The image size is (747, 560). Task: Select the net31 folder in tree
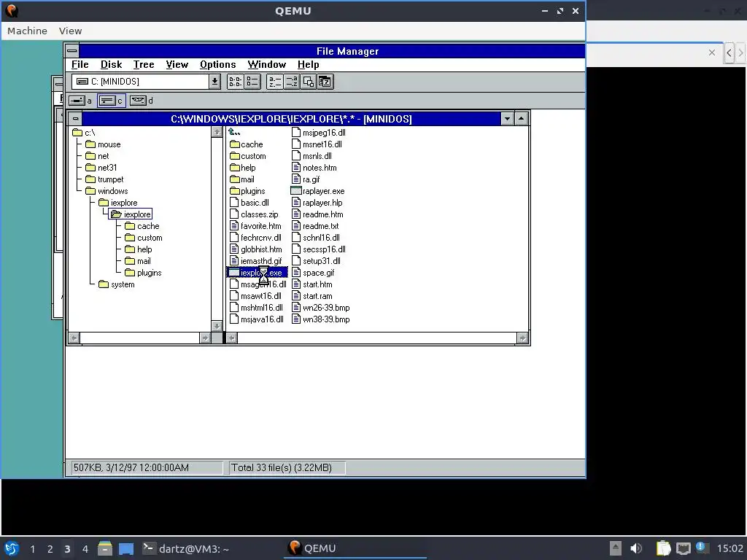pos(101,168)
